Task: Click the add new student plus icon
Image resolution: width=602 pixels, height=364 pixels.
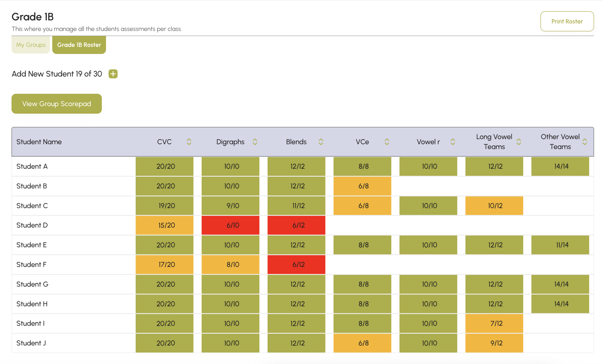Action: 113,74
